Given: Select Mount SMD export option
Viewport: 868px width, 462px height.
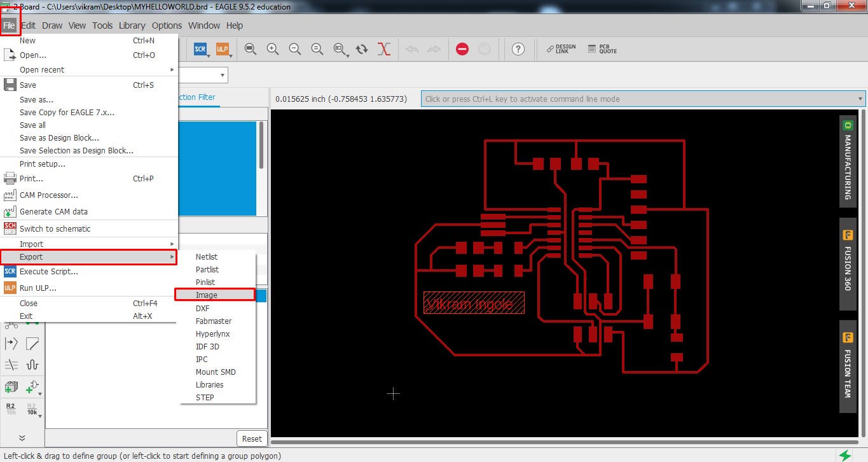Looking at the screenshot, I should click(x=216, y=372).
